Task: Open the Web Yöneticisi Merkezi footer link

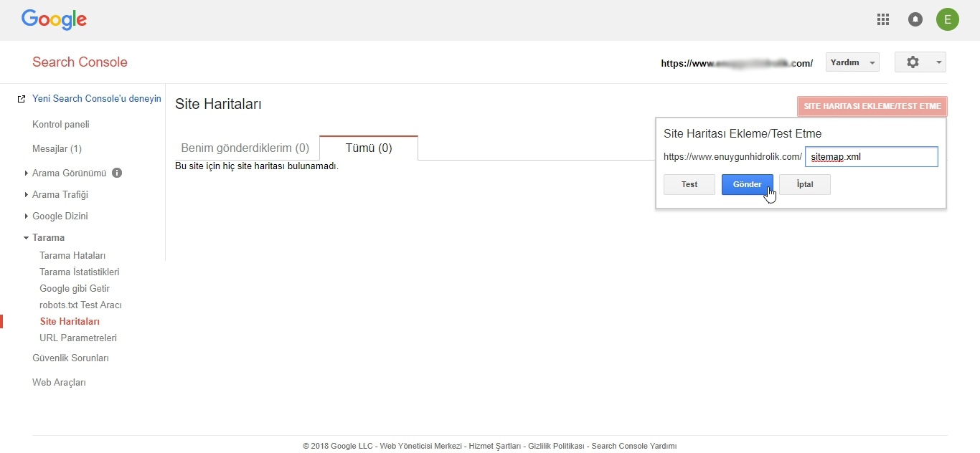Action: click(422, 446)
